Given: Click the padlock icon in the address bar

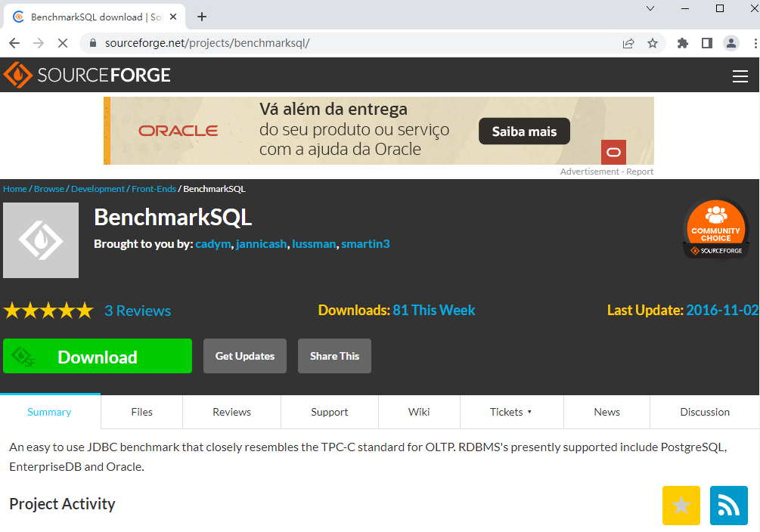Looking at the screenshot, I should [x=92, y=43].
